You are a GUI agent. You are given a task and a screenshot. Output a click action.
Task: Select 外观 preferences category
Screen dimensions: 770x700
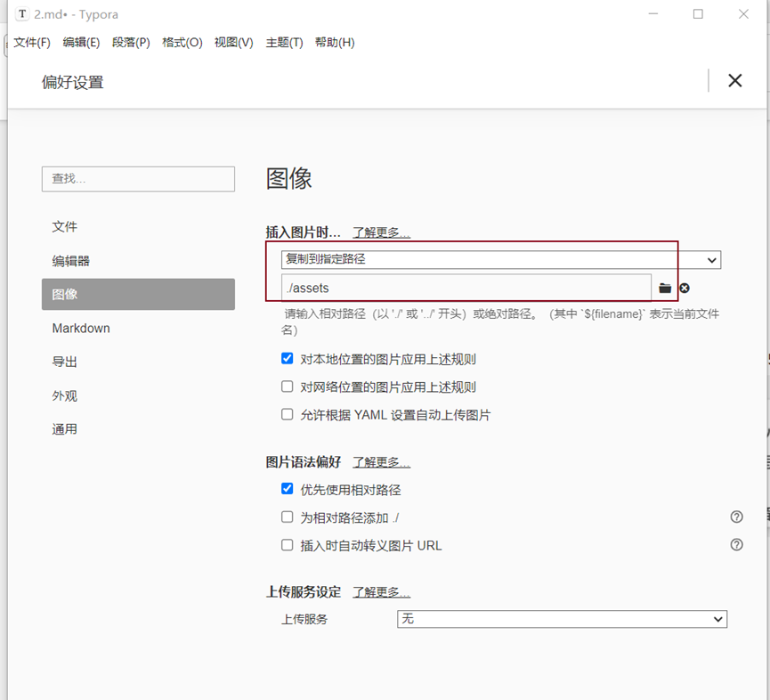pos(138,396)
